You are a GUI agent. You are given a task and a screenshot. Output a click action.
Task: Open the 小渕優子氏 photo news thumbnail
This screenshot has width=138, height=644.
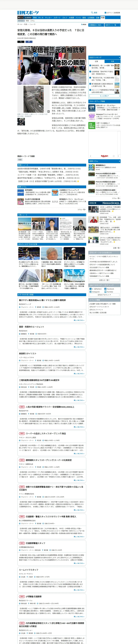[x=52, y=224]
